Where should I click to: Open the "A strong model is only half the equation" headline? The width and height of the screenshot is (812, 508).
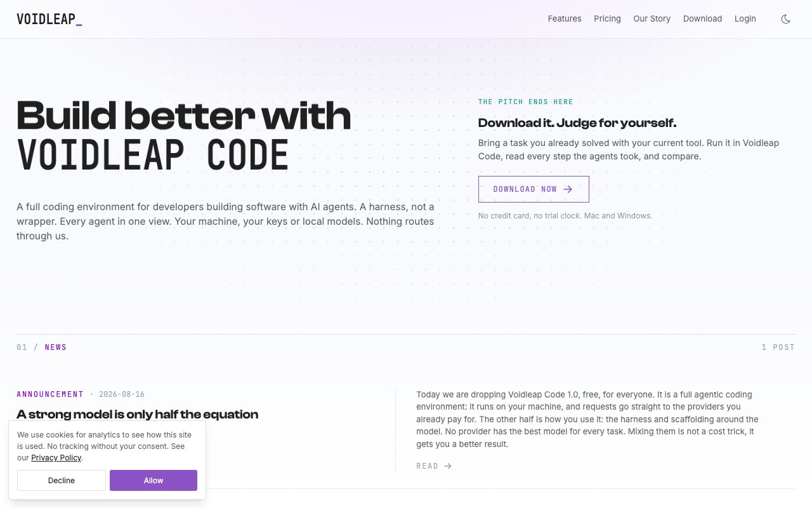pyautogui.click(x=137, y=415)
